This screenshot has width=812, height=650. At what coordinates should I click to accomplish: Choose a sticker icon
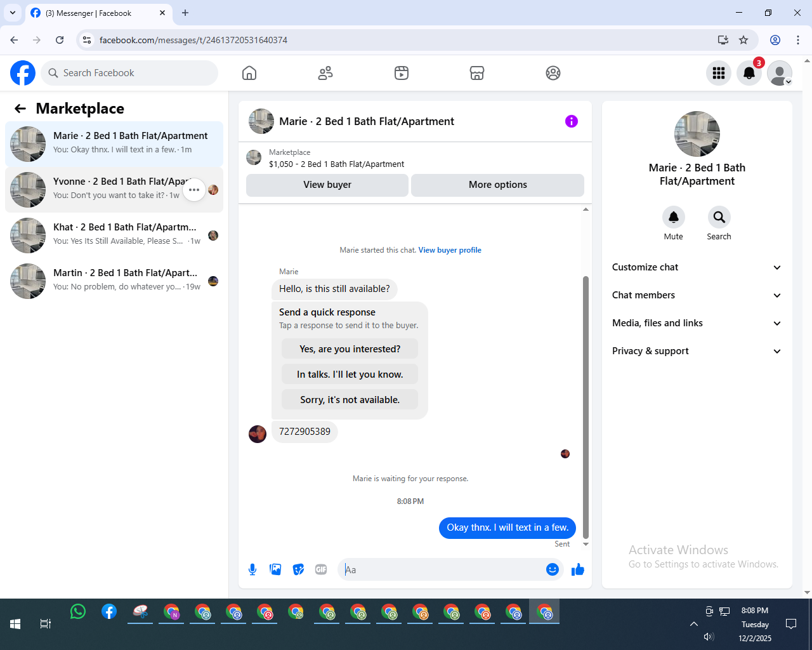(x=298, y=569)
